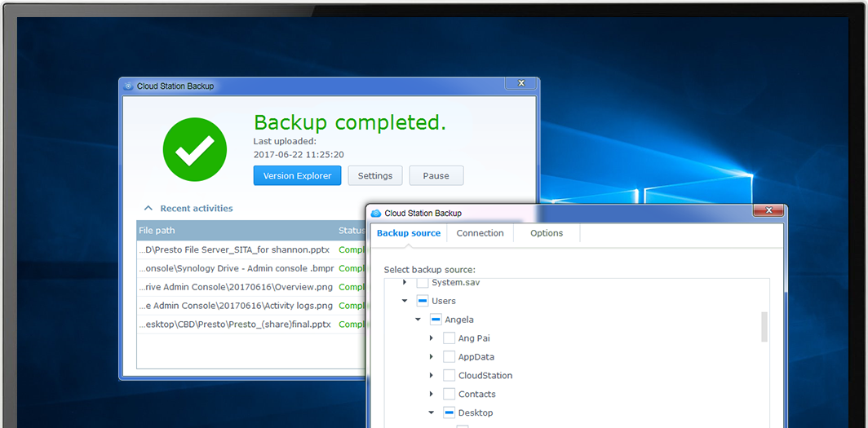Open the Version Explorer
Viewport: 868px width, 428px height.
tap(297, 175)
